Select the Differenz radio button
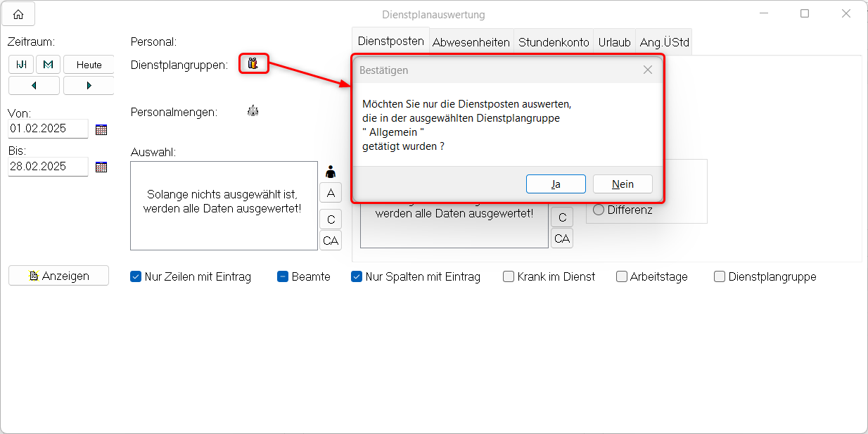The height and width of the screenshot is (434, 868). coord(599,210)
